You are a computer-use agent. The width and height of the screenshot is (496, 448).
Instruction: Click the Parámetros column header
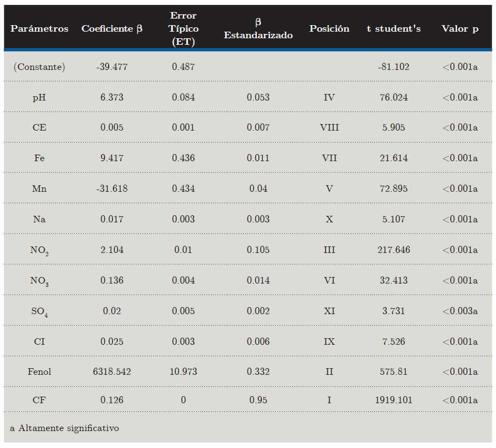click(x=39, y=28)
